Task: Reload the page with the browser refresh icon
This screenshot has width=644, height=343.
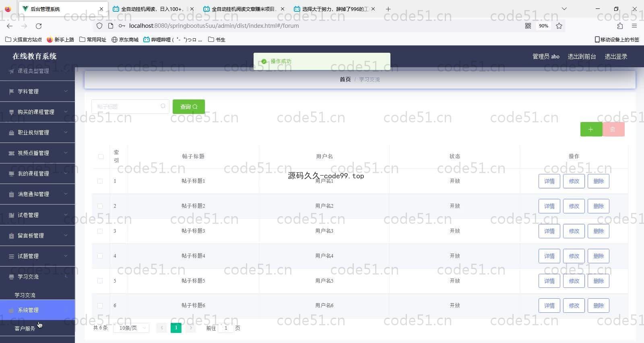Action: 39,26
